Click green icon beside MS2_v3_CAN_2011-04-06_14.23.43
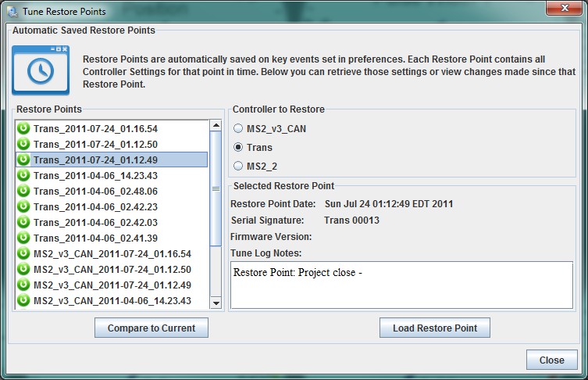The width and height of the screenshot is (588, 380). 23,300
